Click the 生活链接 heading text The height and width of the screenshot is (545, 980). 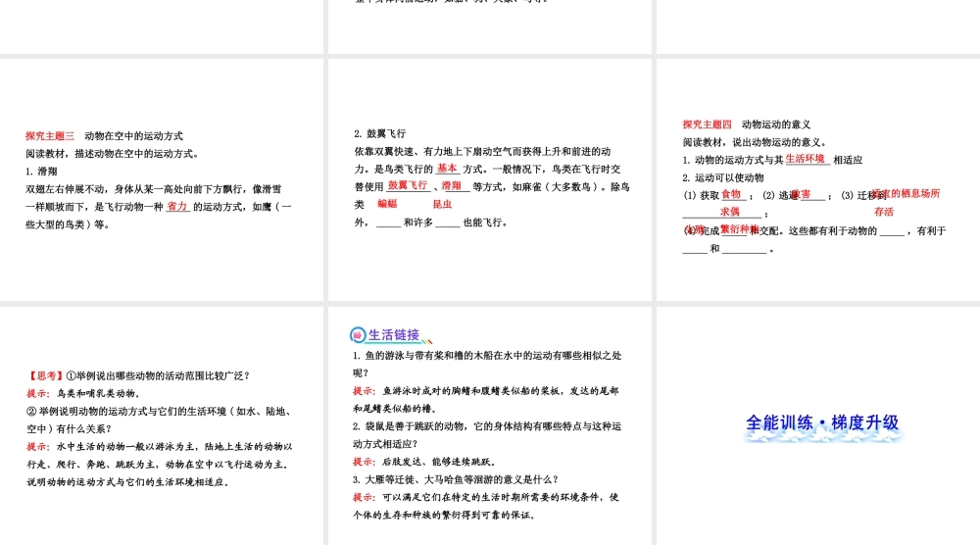(x=394, y=335)
